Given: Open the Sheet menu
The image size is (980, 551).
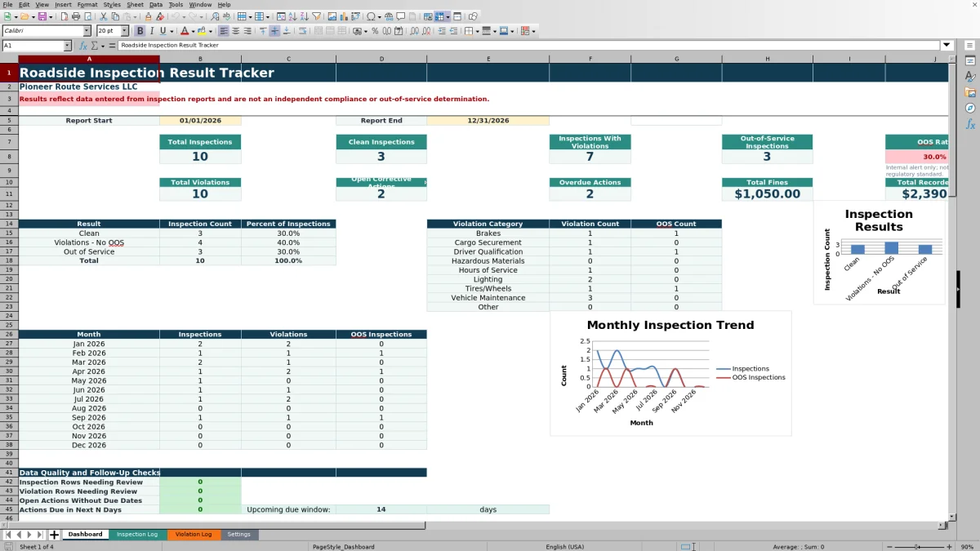Looking at the screenshot, I should pyautogui.click(x=135, y=4).
